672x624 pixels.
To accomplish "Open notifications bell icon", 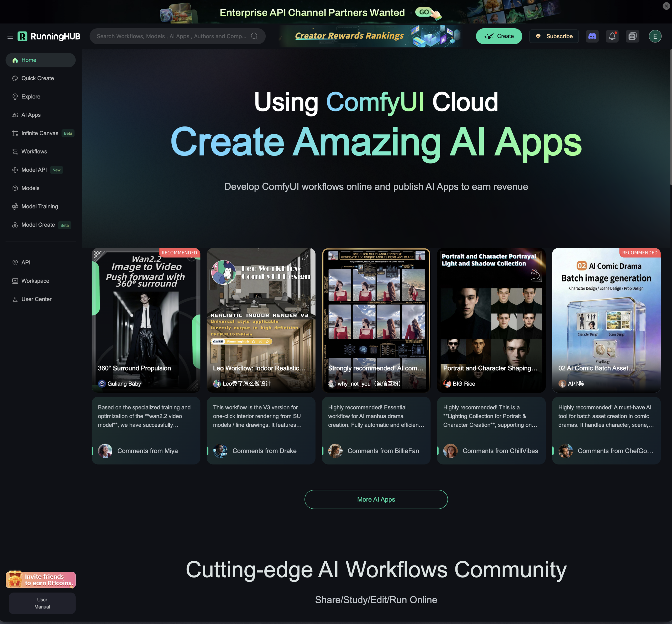I will coord(612,36).
